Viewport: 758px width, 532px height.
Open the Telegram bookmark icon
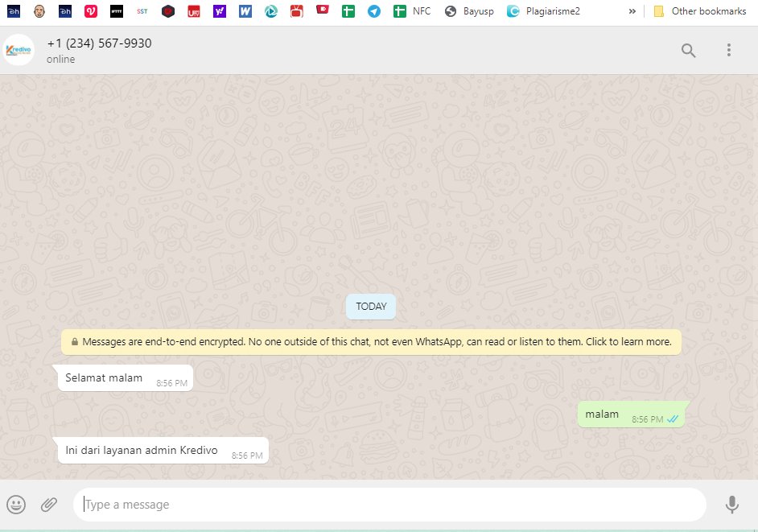click(373, 11)
